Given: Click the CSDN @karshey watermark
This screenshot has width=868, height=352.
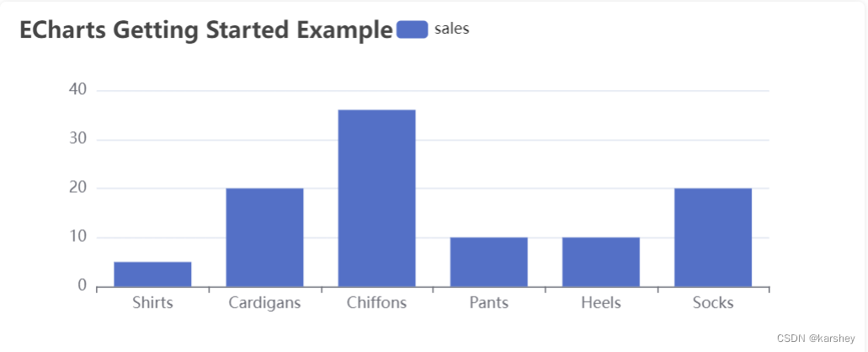Looking at the screenshot, I should coord(816,338).
